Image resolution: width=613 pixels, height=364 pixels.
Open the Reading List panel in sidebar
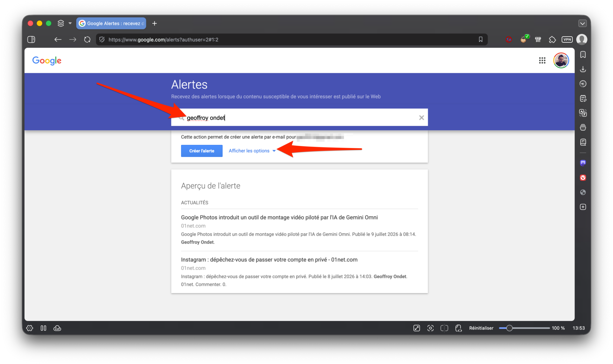pyautogui.click(x=583, y=142)
